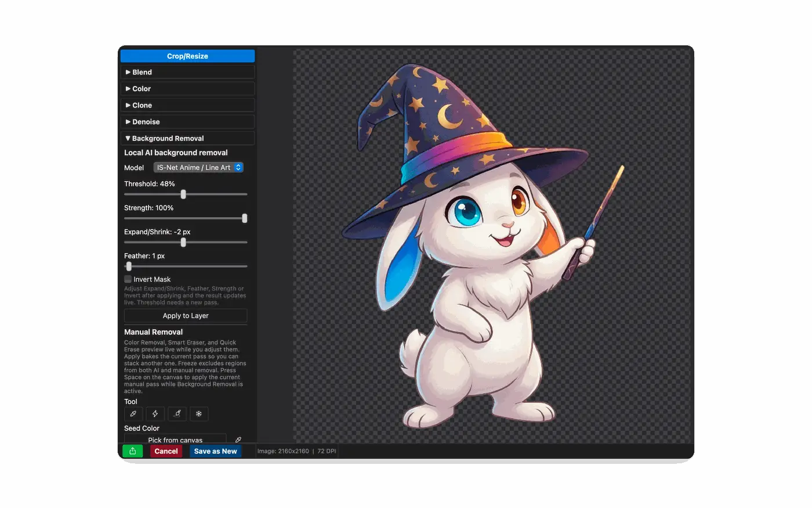Click the 'Local AI background removal' heading

pyautogui.click(x=176, y=153)
